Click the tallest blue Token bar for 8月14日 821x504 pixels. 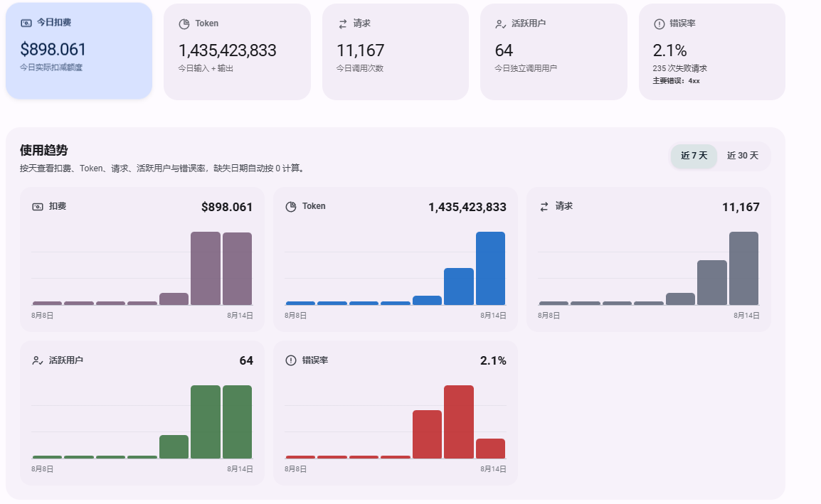[x=491, y=269]
